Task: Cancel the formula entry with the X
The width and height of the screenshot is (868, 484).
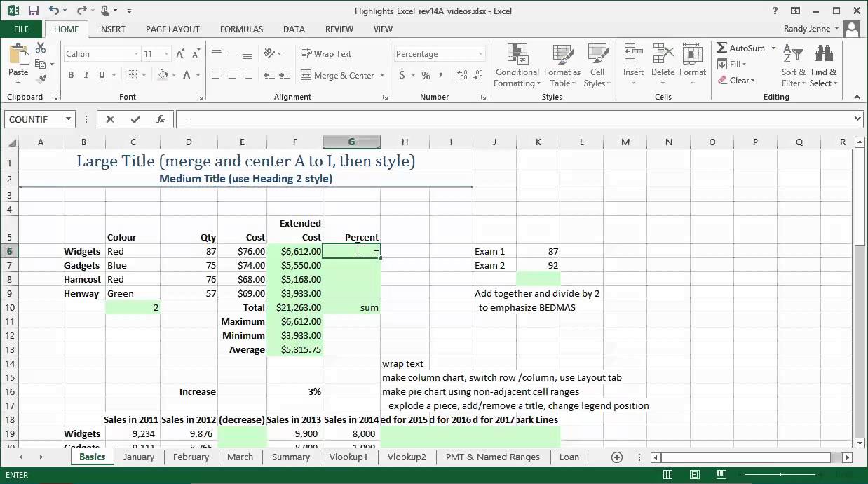Action: (x=110, y=119)
